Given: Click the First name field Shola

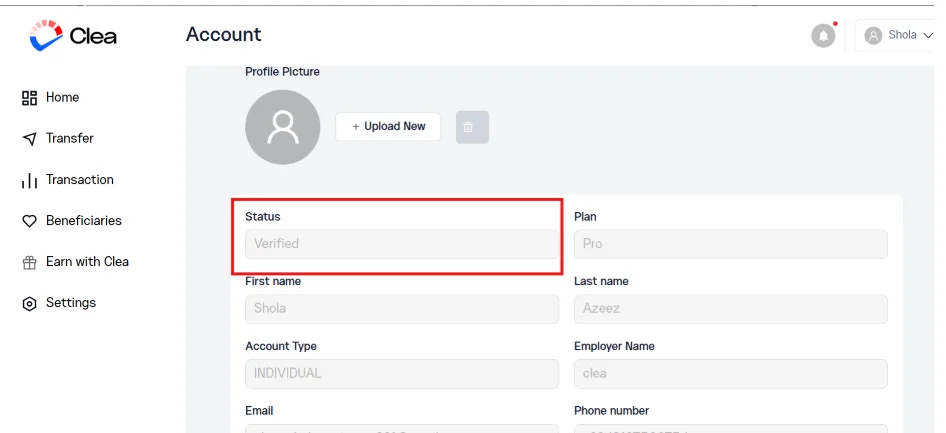Looking at the screenshot, I should click(402, 309).
